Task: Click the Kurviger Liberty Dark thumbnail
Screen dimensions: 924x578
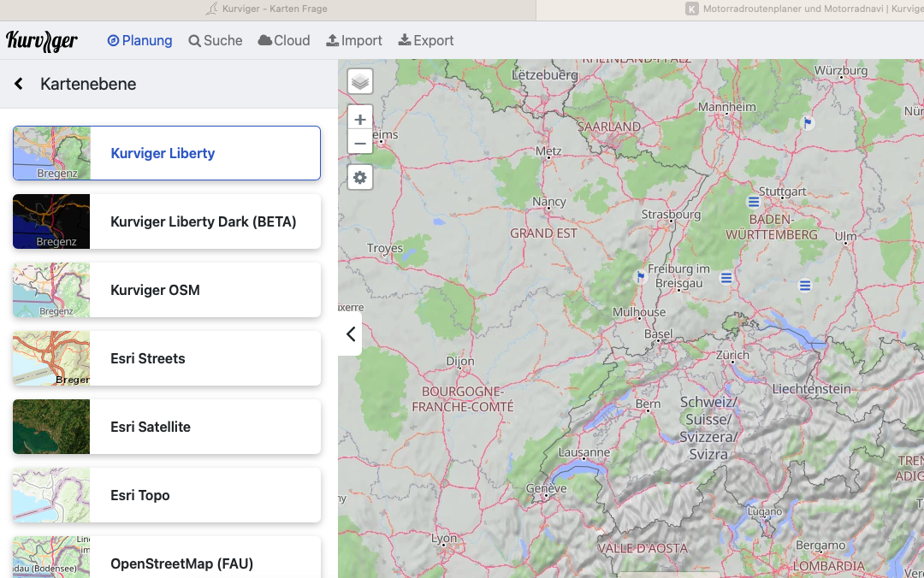Action: click(x=51, y=221)
